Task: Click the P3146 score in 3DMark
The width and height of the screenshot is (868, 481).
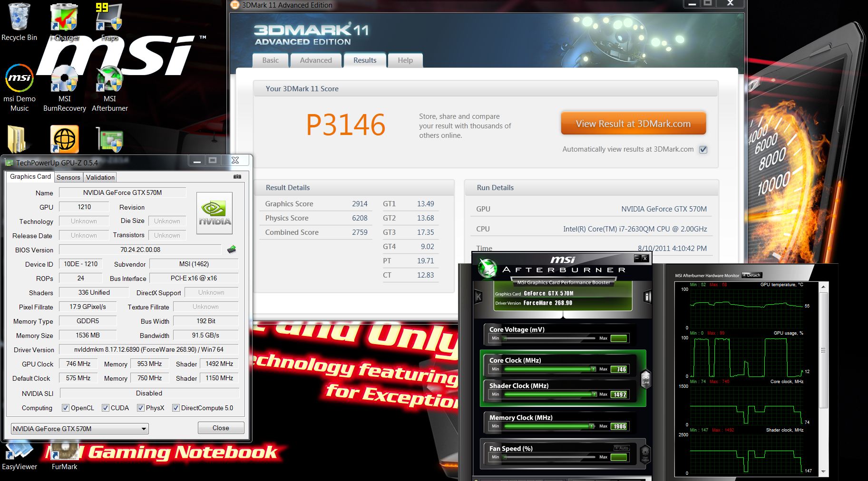Action: 345,125
